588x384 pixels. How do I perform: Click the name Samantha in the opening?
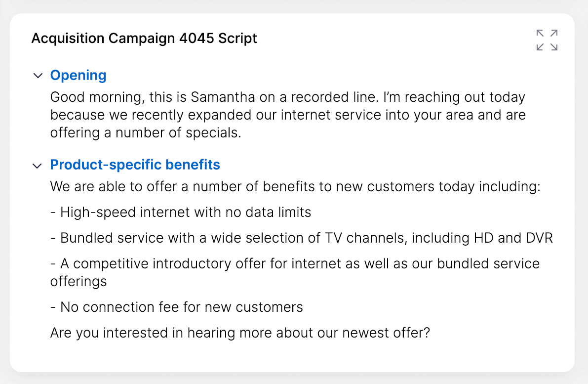click(223, 97)
